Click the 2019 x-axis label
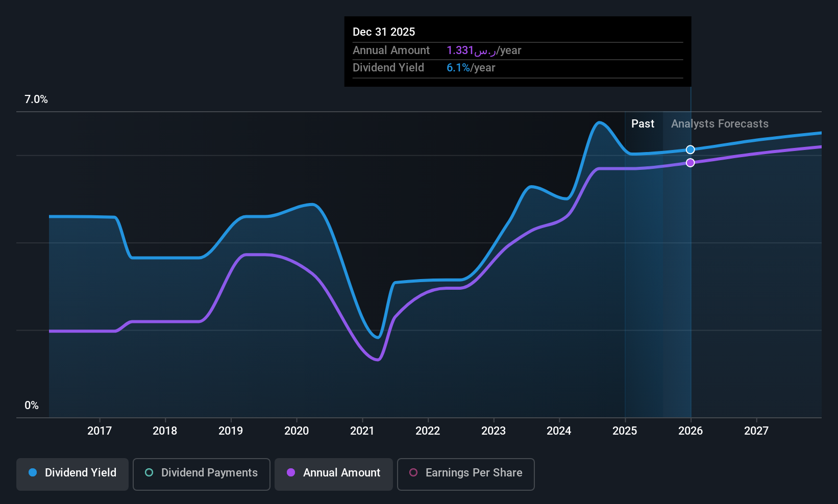 tap(231, 431)
